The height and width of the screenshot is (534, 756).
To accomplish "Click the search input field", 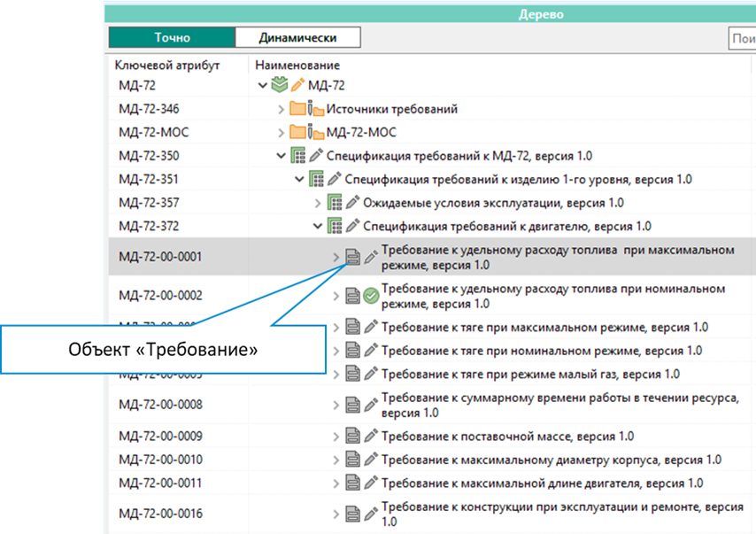I will tap(742, 37).
